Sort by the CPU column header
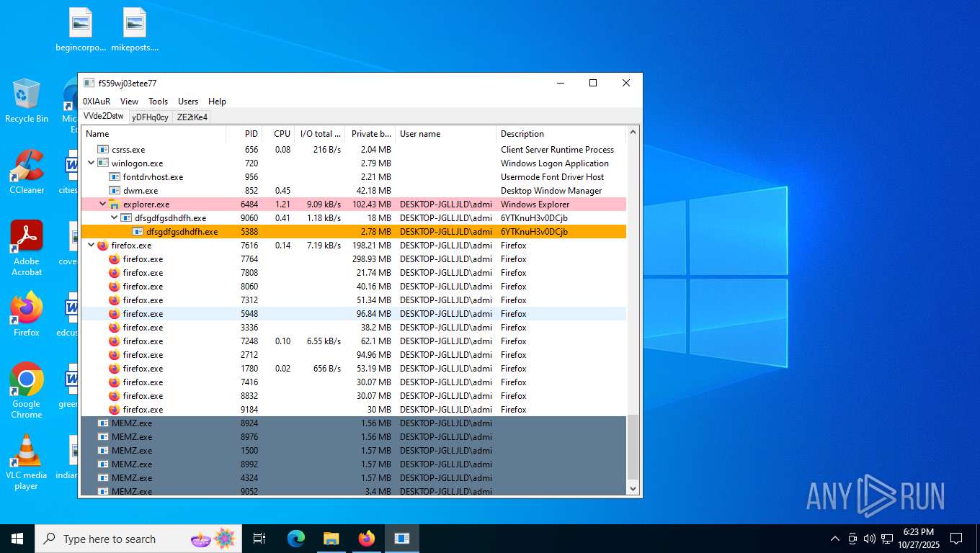980x553 pixels. click(x=278, y=134)
